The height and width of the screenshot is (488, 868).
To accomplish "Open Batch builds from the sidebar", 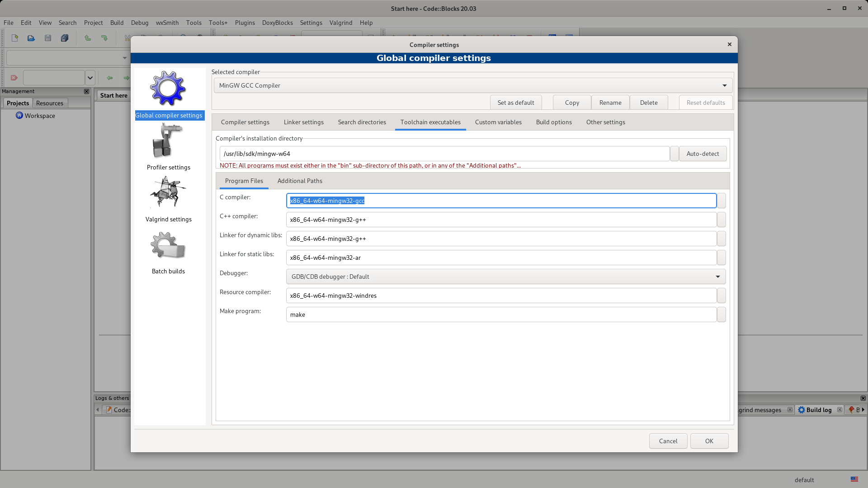I will 168,251.
